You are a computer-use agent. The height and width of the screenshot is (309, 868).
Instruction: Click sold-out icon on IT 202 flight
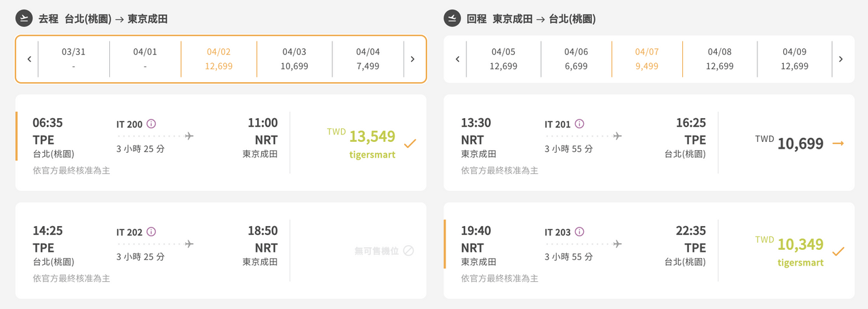pos(408,251)
